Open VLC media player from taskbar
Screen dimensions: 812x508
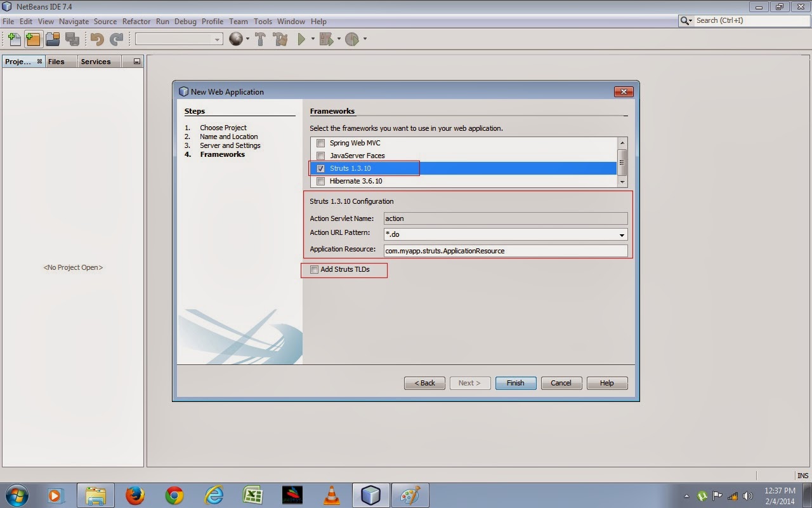click(x=331, y=495)
